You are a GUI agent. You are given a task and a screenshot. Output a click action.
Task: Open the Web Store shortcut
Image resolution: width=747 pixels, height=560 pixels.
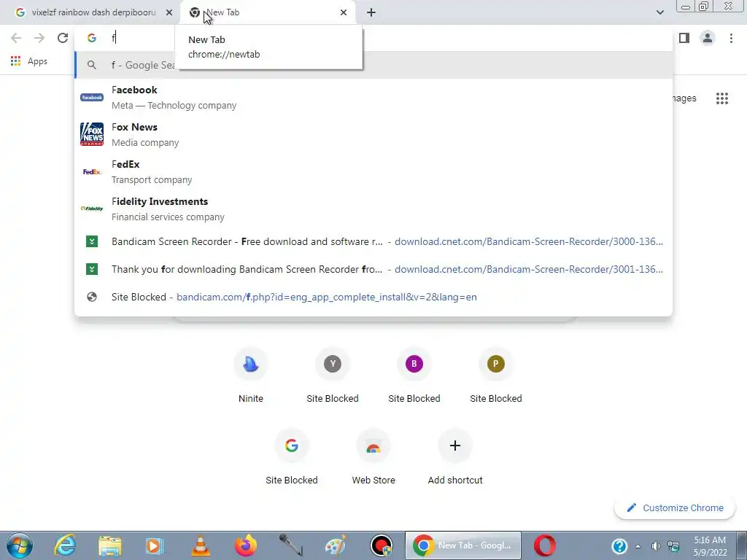373,458
